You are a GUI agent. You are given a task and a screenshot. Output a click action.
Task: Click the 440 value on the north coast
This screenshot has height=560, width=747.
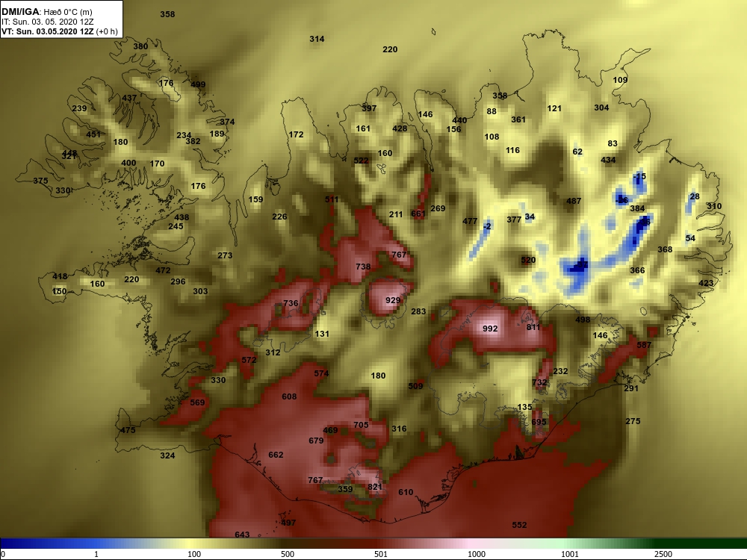point(459,120)
